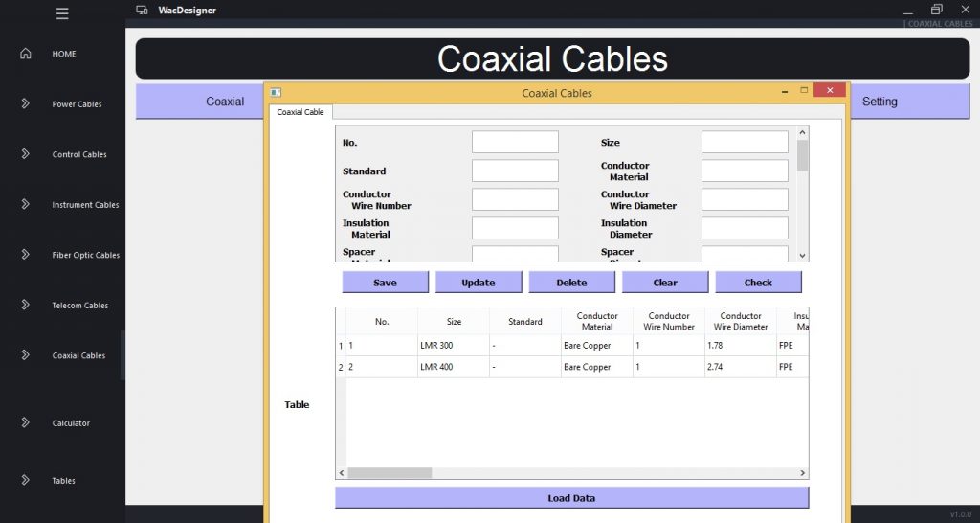This screenshot has height=523, width=980.
Task: Switch to the Coaxial Cable tab
Action: point(301,112)
